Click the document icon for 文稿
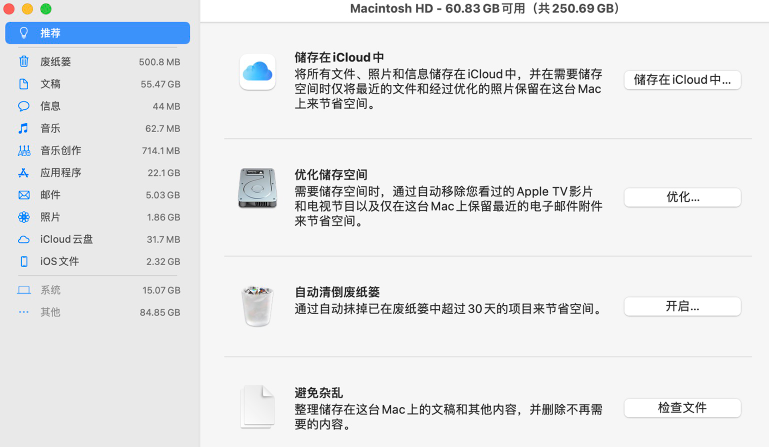 tap(24, 84)
